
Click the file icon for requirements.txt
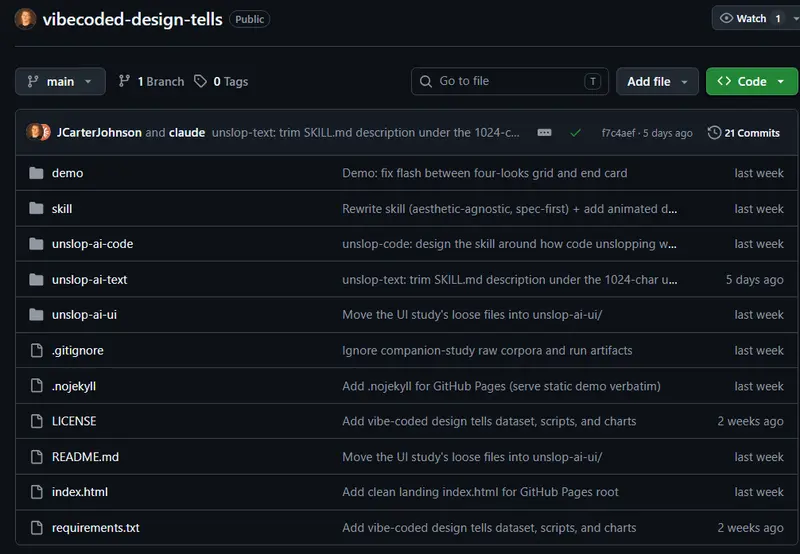click(x=37, y=527)
